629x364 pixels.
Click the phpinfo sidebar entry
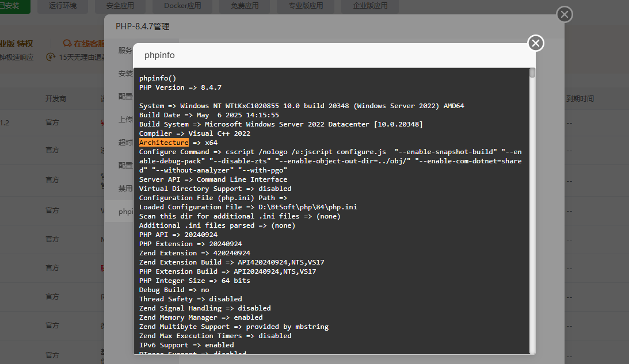[124, 211]
